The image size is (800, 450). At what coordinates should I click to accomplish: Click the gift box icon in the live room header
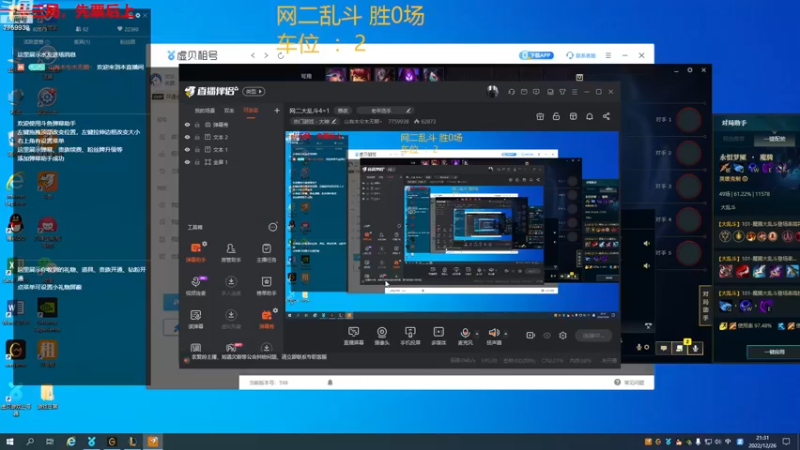coord(540,116)
